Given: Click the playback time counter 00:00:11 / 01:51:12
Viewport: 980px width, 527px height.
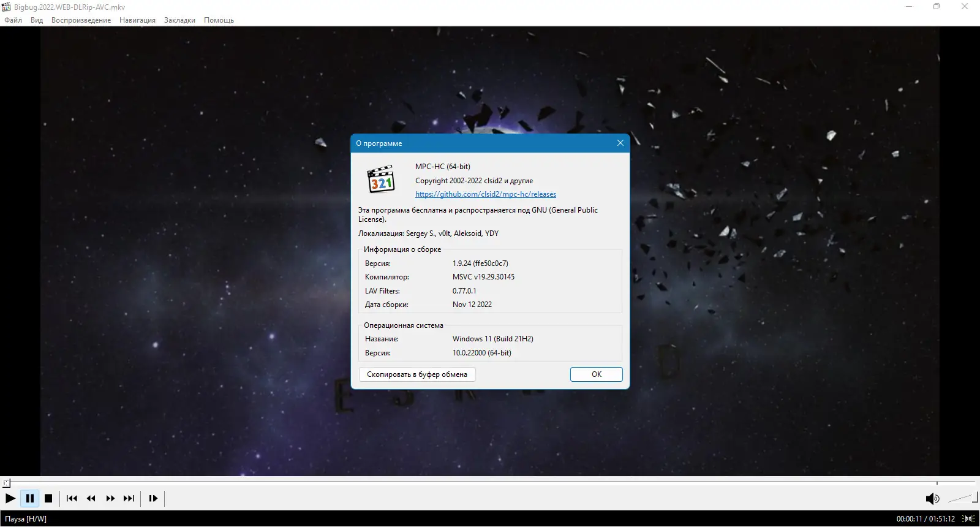Looking at the screenshot, I should pyautogui.click(x=925, y=519).
